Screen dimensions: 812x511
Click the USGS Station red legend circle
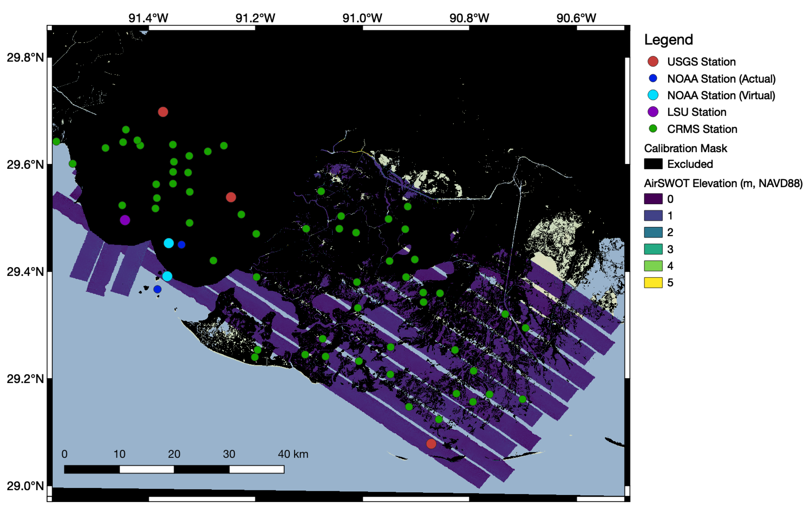pyautogui.click(x=653, y=61)
